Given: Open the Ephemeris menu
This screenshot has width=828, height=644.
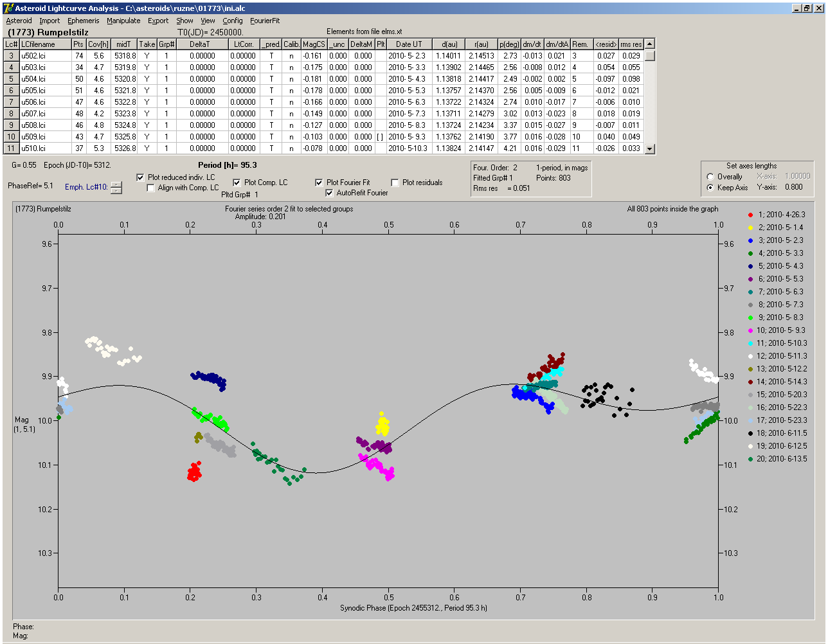Looking at the screenshot, I should click(x=83, y=21).
